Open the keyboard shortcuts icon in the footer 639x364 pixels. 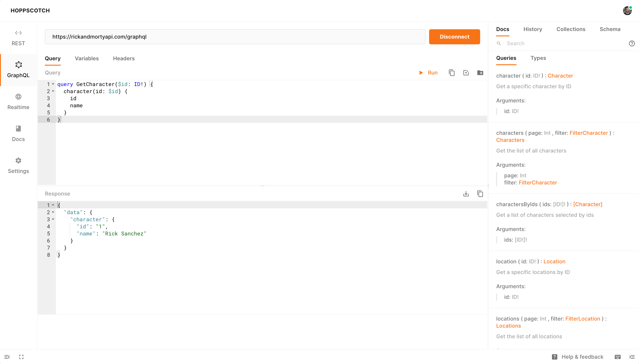[617, 357]
